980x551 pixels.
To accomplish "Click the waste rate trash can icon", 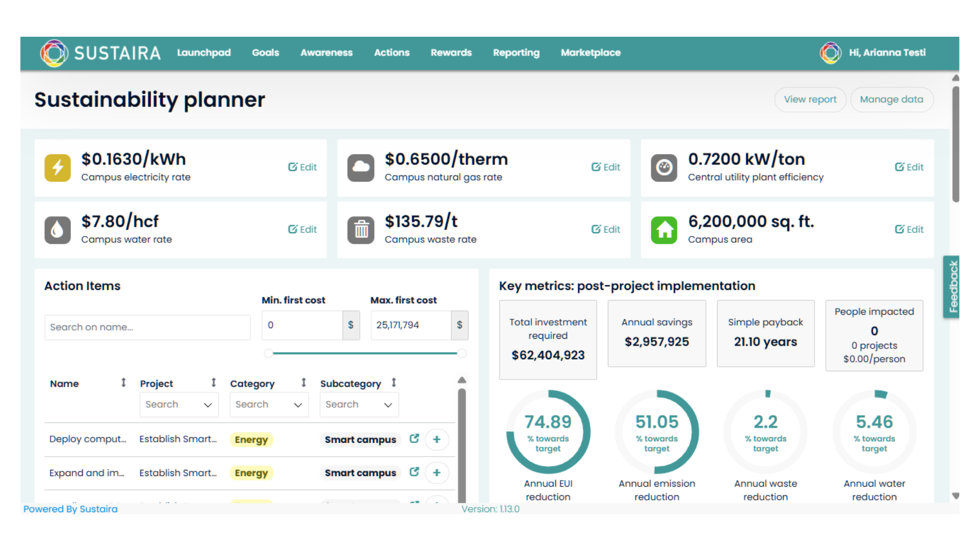I will click(361, 230).
